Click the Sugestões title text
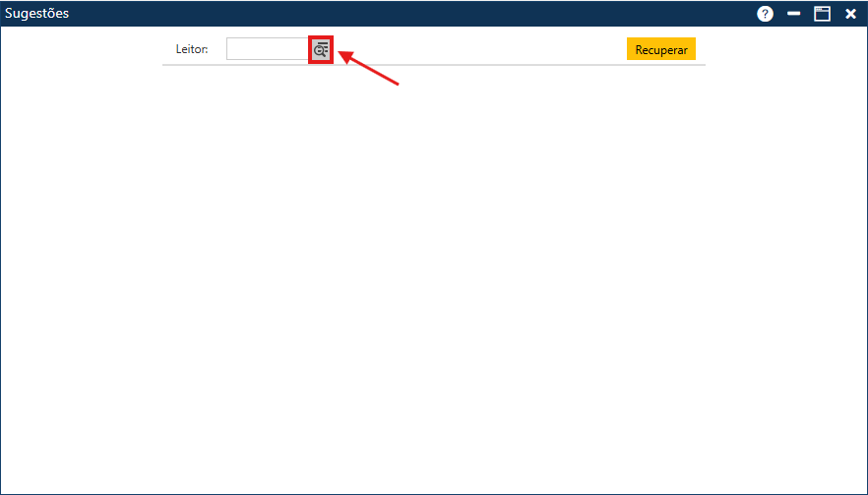Screen dimensions: 868x495 pos(37,14)
